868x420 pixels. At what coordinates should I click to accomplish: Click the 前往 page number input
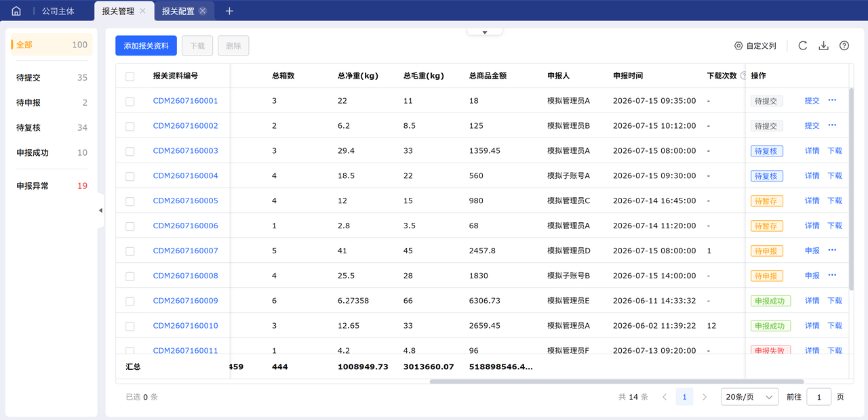pyautogui.click(x=818, y=397)
